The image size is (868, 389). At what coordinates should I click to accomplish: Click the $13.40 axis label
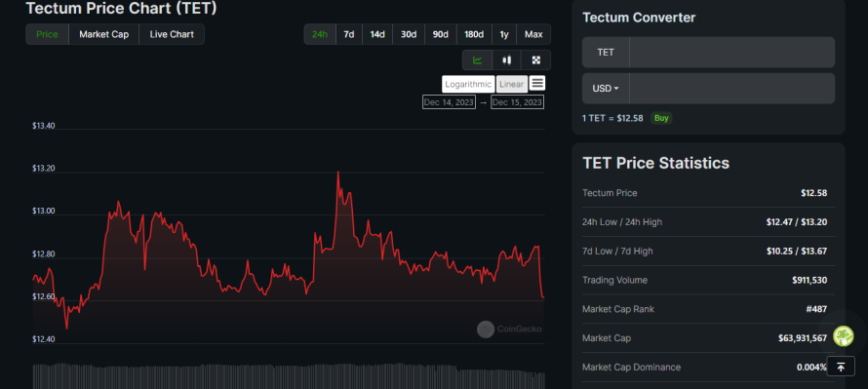(43, 126)
